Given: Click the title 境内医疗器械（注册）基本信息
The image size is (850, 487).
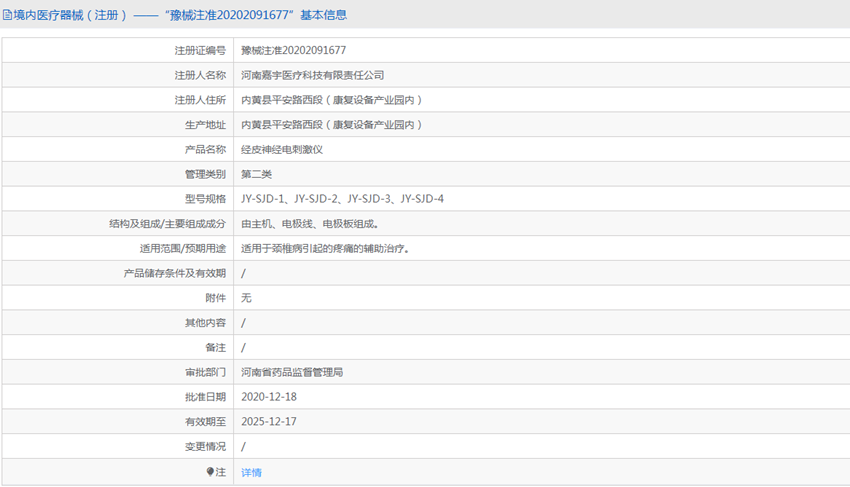Looking at the screenshot, I should (180, 15).
